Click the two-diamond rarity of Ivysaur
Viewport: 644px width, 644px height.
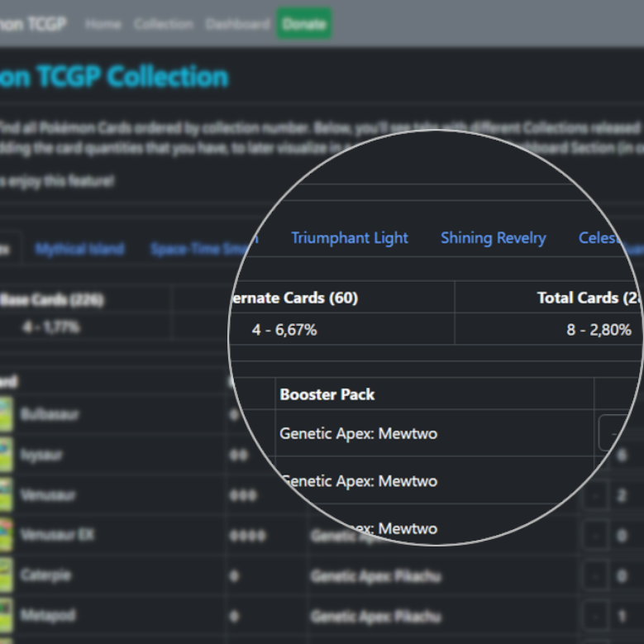click(239, 455)
